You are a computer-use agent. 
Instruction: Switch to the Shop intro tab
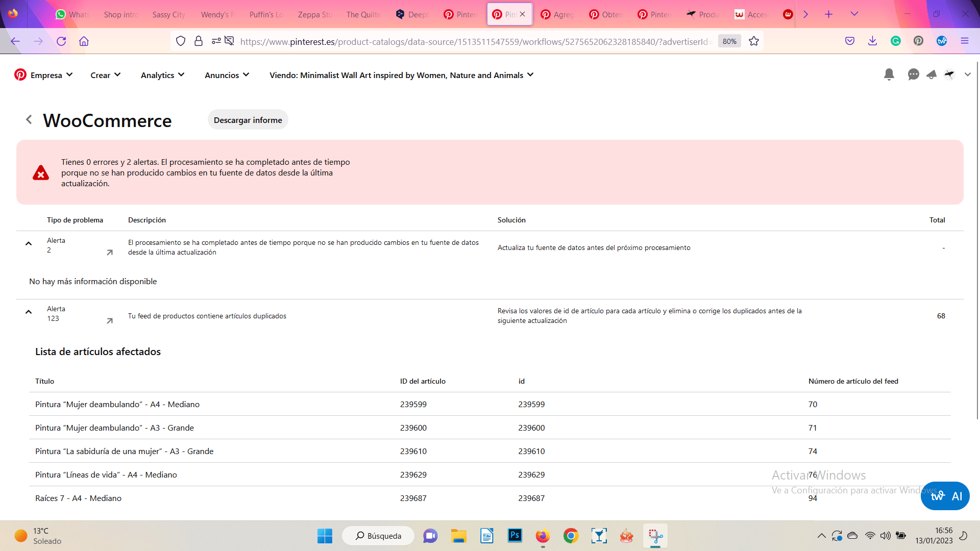tap(121, 14)
